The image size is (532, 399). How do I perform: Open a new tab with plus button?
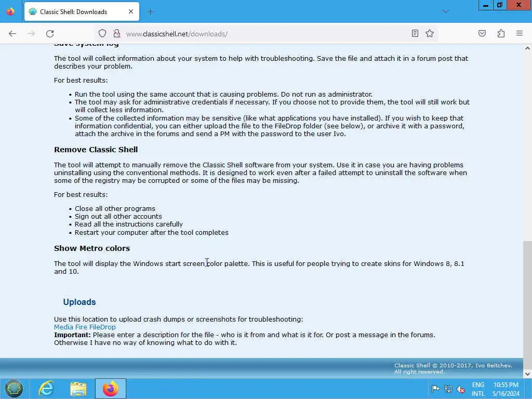click(x=151, y=12)
